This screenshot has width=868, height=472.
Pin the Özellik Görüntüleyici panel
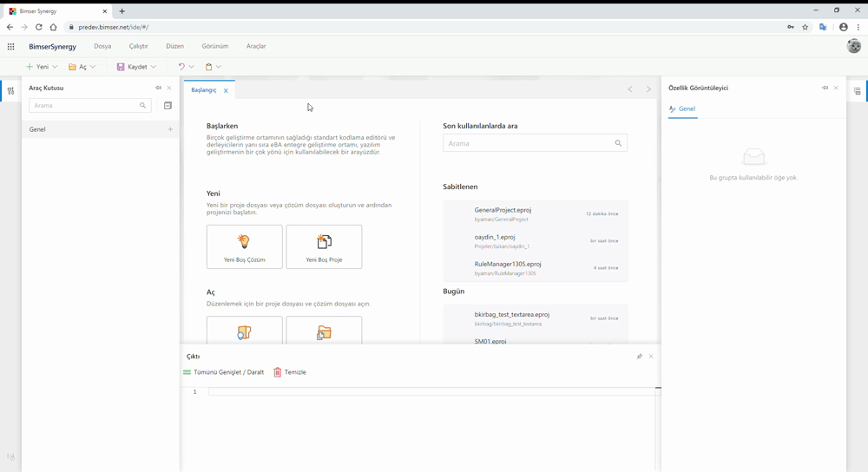(825, 88)
